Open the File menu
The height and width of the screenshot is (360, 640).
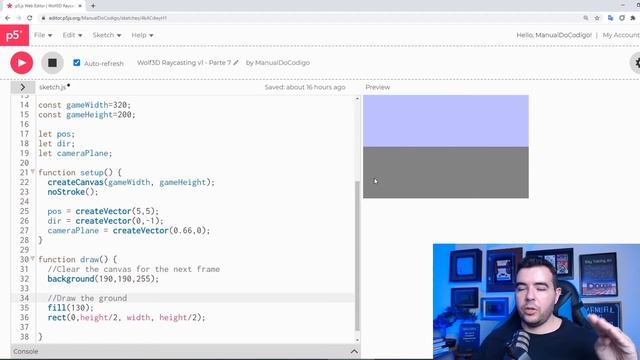coord(43,35)
